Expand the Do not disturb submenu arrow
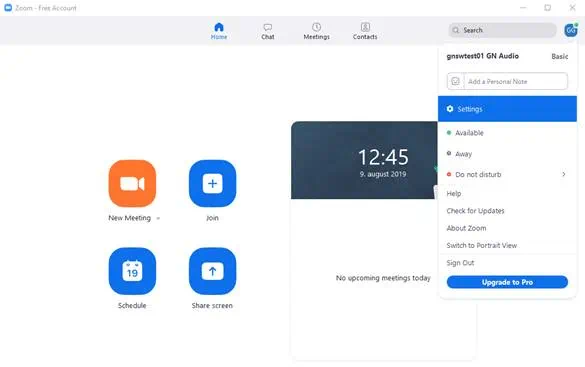Image resolution: width=585 pixels, height=367 pixels. 564,174
